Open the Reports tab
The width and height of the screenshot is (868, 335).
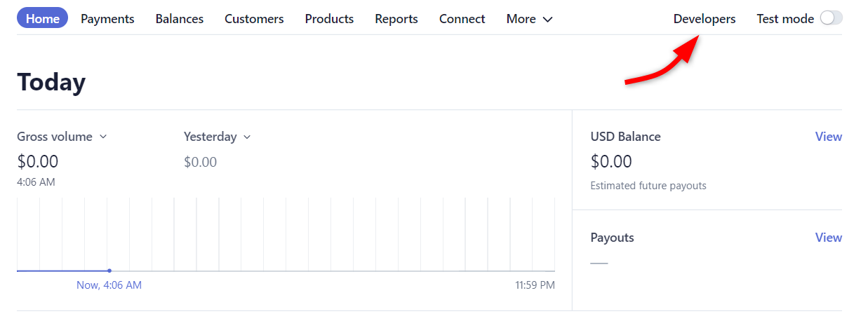(x=396, y=19)
